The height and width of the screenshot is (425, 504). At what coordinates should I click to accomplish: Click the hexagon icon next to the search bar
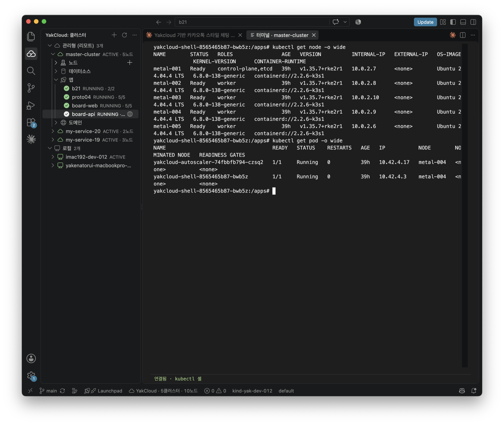point(358,22)
